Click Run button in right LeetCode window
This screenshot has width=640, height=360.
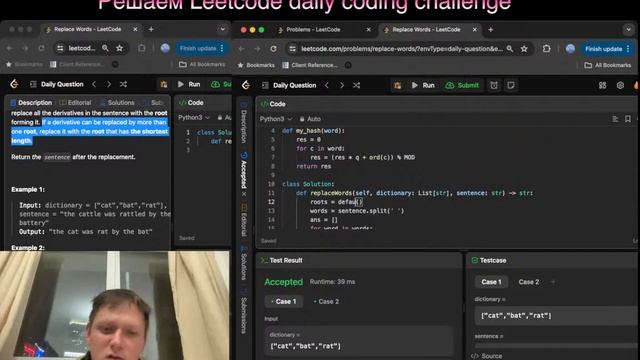423,85
